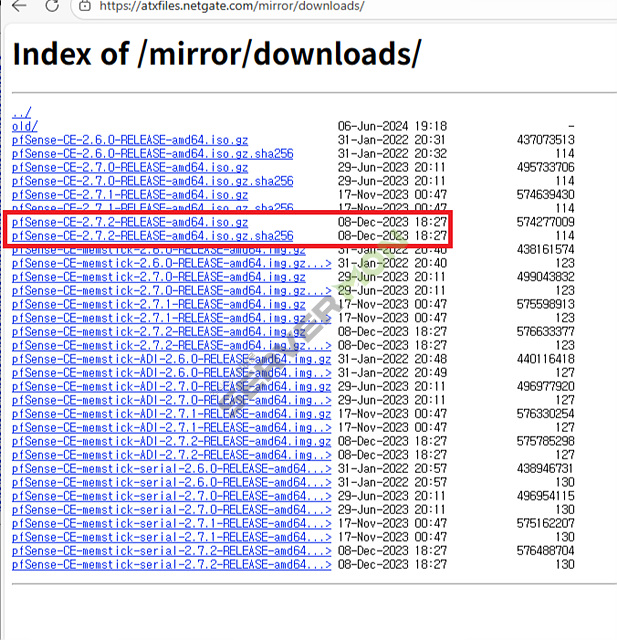Open the parent directory ../ link
This screenshot has width=617, height=640.
click(21, 113)
